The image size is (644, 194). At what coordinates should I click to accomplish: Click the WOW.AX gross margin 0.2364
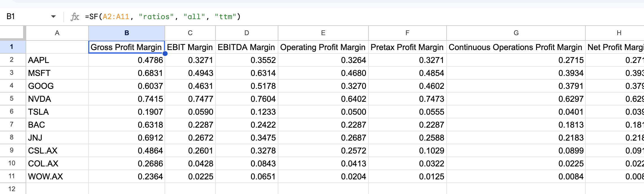click(x=126, y=176)
